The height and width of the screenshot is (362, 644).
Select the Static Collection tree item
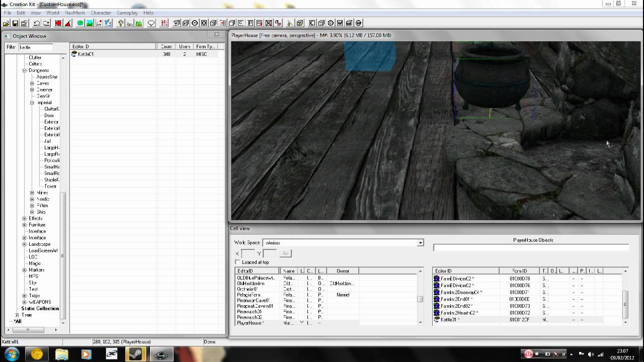coord(40,309)
